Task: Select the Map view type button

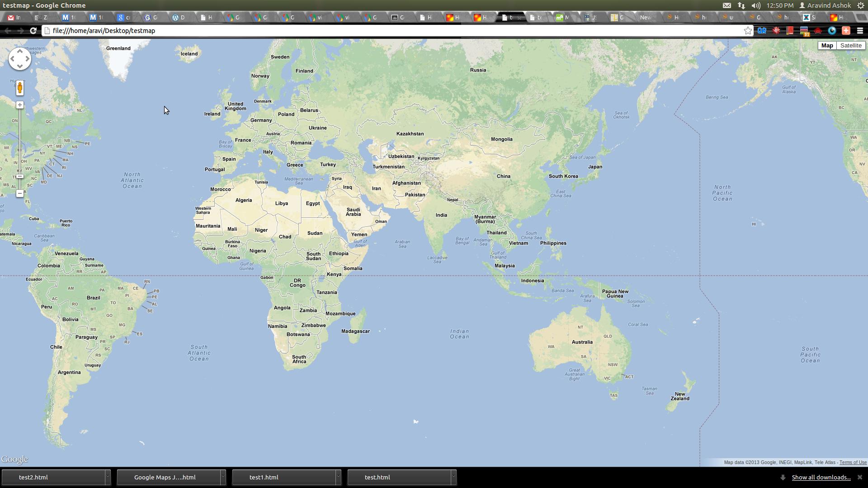Action: click(827, 46)
